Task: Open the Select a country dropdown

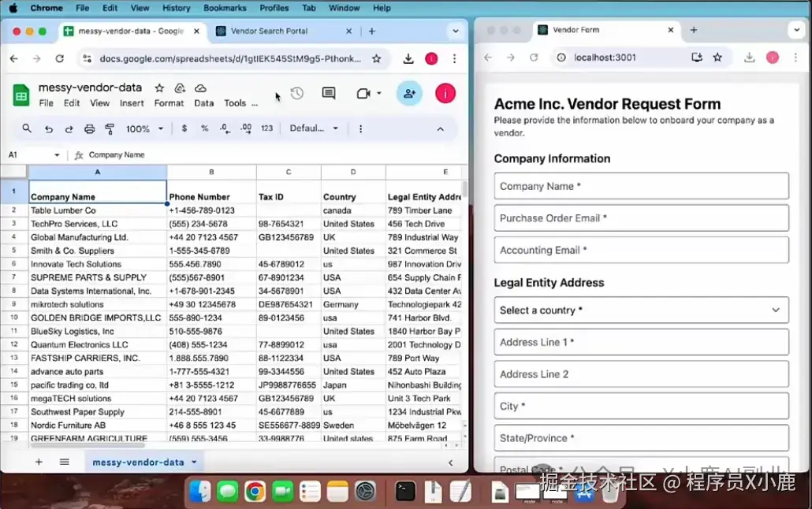Action: click(641, 310)
